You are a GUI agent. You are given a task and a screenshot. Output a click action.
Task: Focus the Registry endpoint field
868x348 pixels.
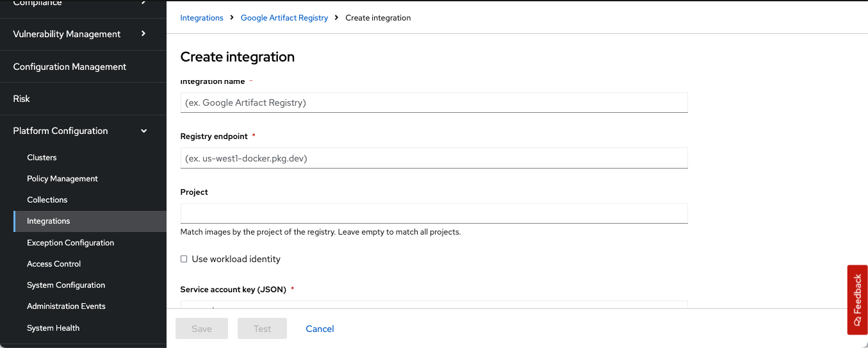pyautogui.click(x=434, y=158)
